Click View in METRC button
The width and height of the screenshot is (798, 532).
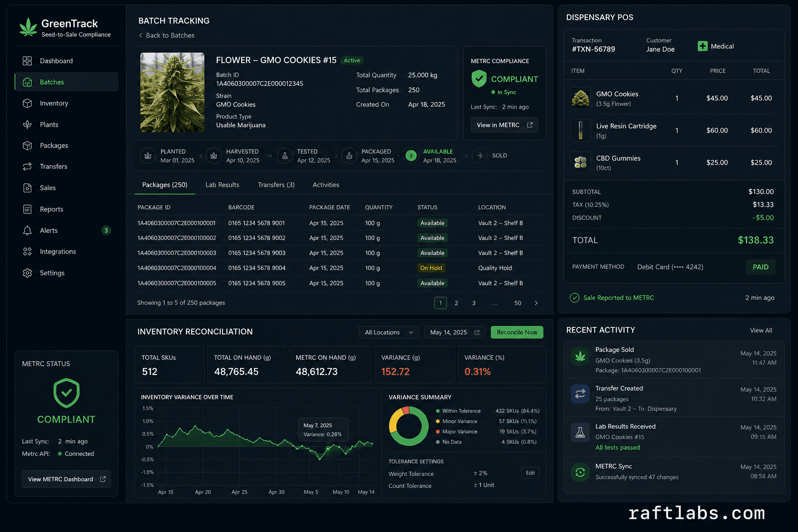pyautogui.click(x=504, y=125)
